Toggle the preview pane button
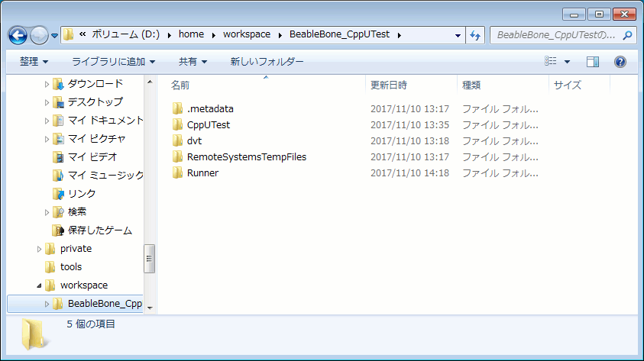This screenshot has height=361, width=644. click(x=593, y=62)
